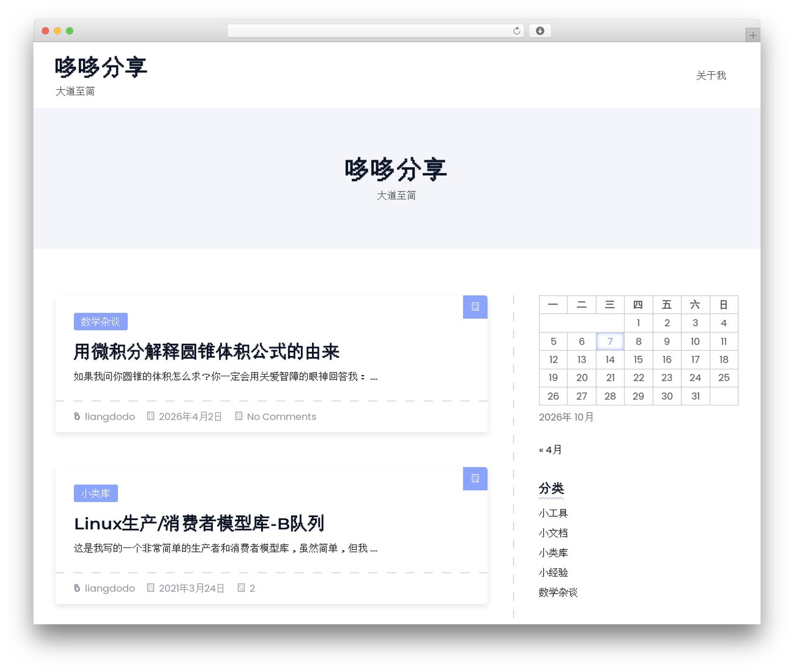The image size is (794, 672).
Task: Click the comment icon beside No Comments
Action: pos(239,416)
